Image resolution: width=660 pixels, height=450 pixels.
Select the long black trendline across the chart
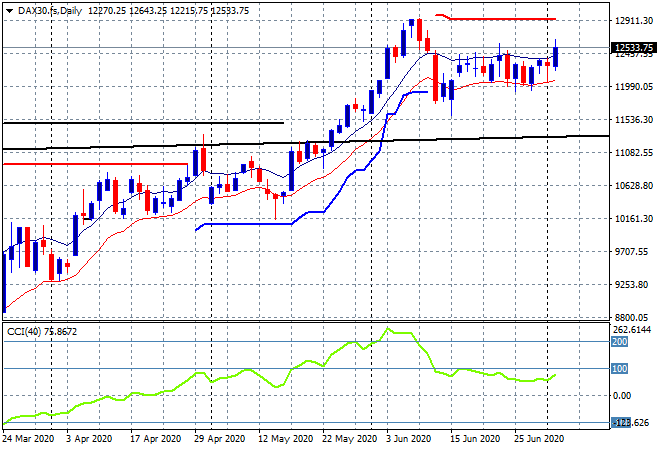point(306,142)
